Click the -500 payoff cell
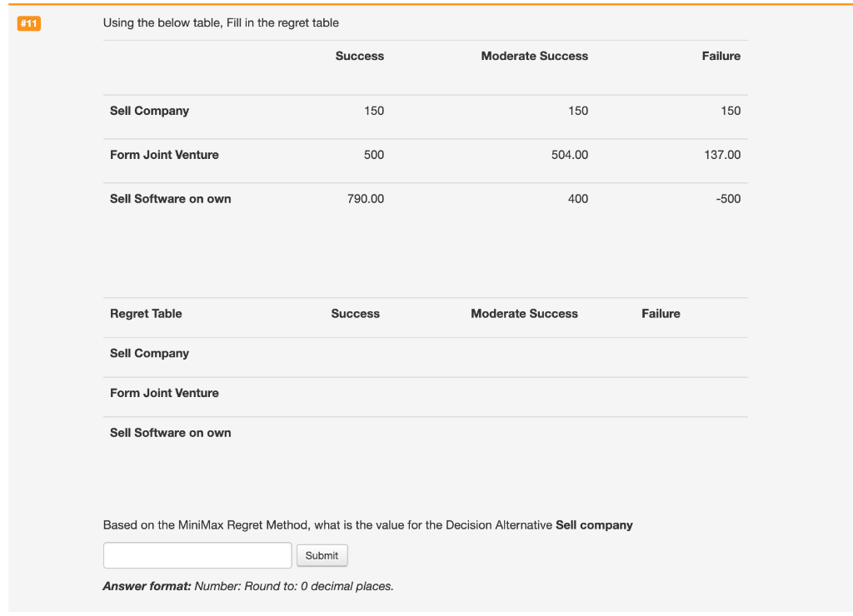Image resolution: width=853 pixels, height=616 pixels. (x=729, y=199)
